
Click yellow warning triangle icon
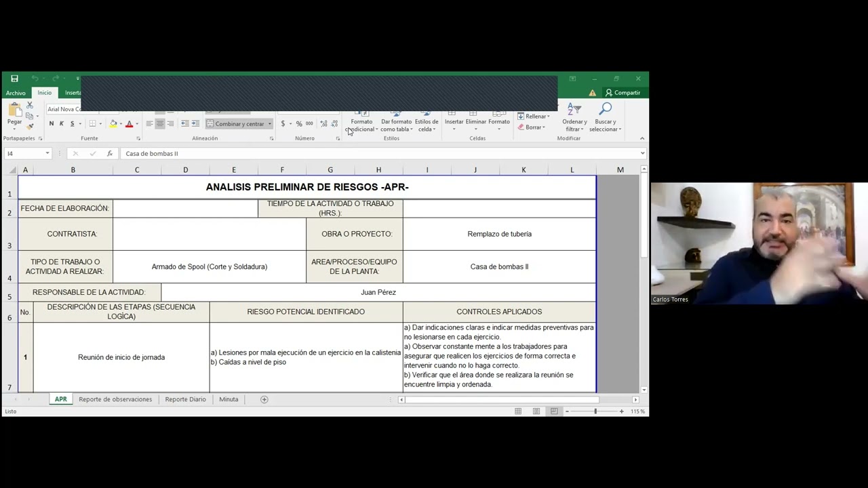tap(593, 93)
